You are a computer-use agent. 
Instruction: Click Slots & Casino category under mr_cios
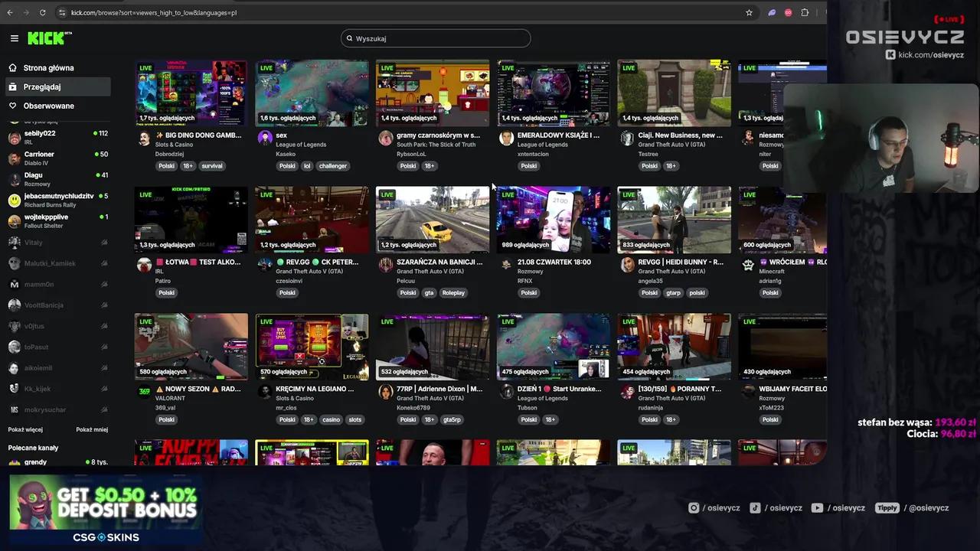click(295, 399)
